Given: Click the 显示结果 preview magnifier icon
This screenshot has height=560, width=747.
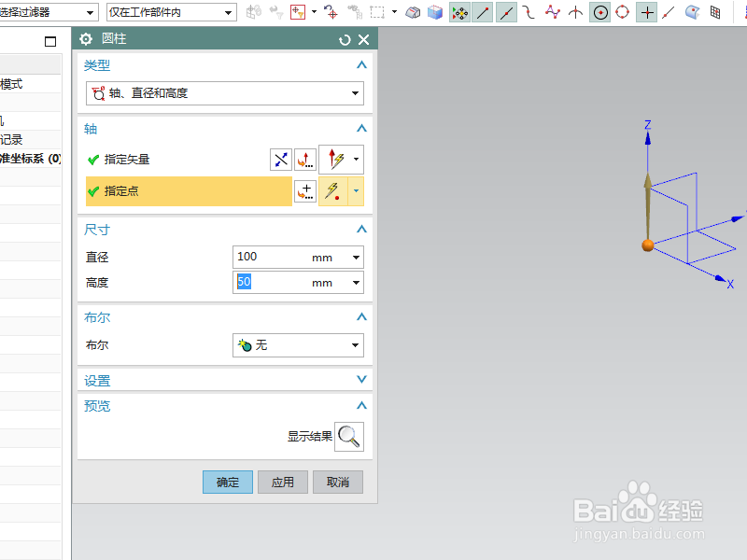Looking at the screenshot, I should [x=348, y=436].
